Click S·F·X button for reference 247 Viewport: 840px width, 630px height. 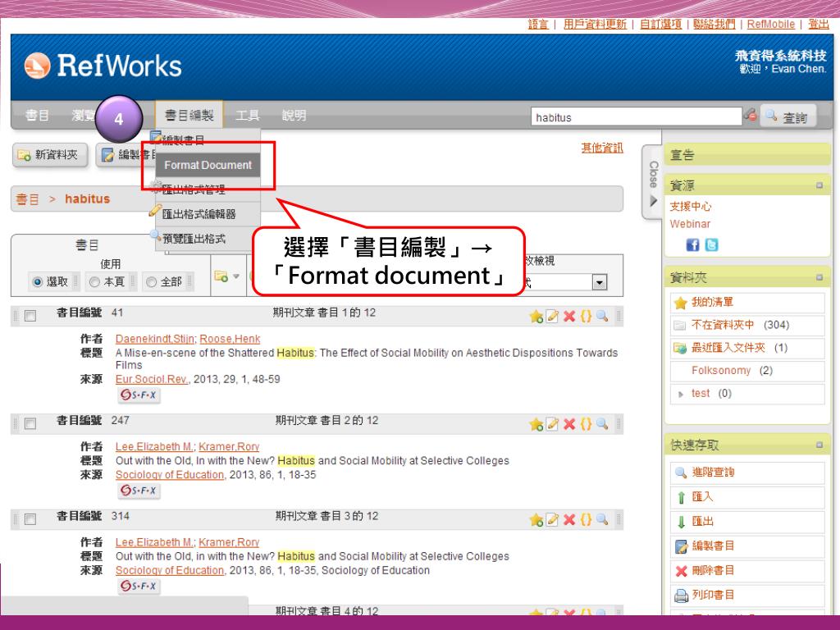click(139, 491)
